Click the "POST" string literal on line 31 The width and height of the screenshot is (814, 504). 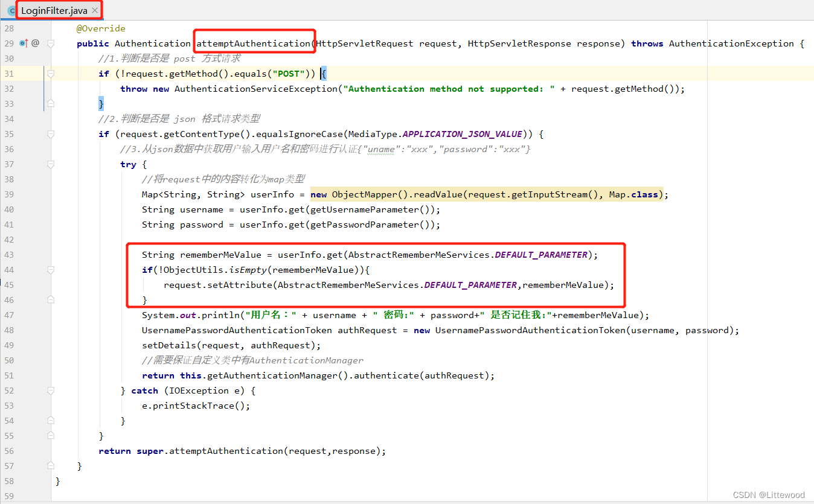tap(289, 74)
